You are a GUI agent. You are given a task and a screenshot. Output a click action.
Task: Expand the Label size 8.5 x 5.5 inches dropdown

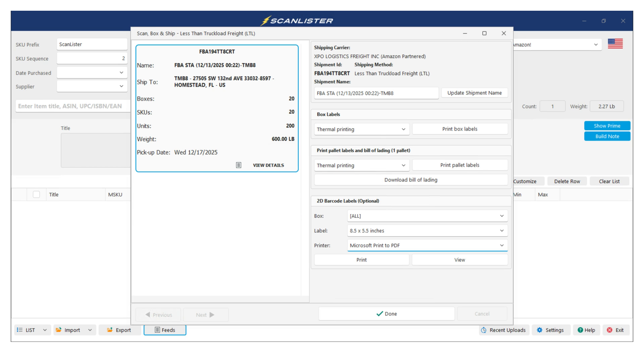point(427,231)
